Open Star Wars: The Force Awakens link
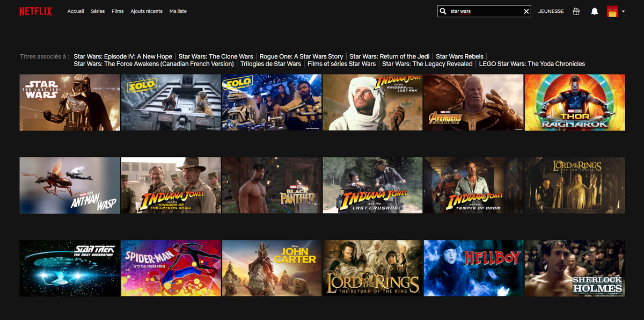 click(153, 64)
